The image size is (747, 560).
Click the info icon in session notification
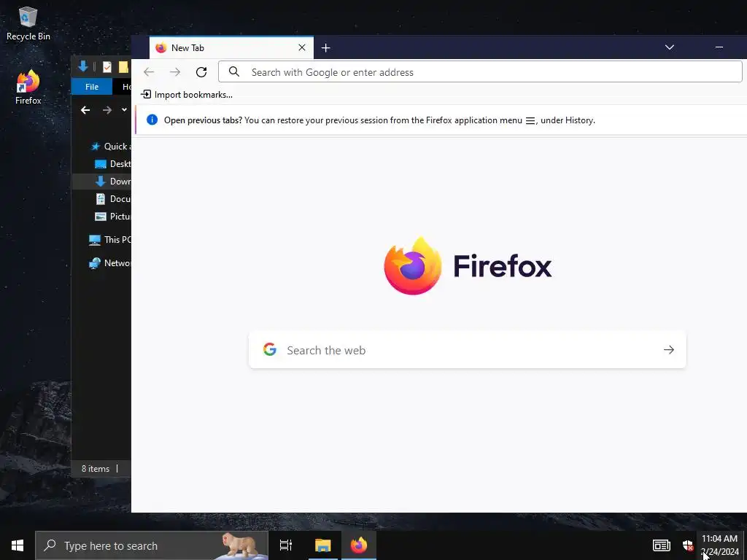152,120
